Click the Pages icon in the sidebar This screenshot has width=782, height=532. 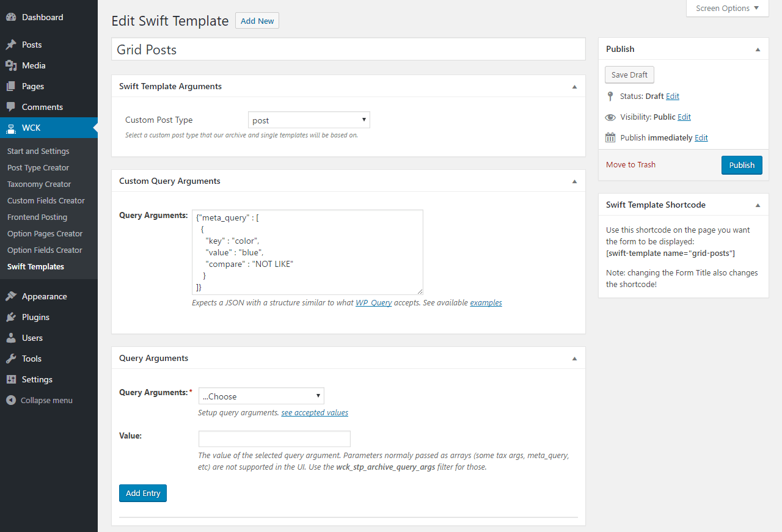[13, 86]
